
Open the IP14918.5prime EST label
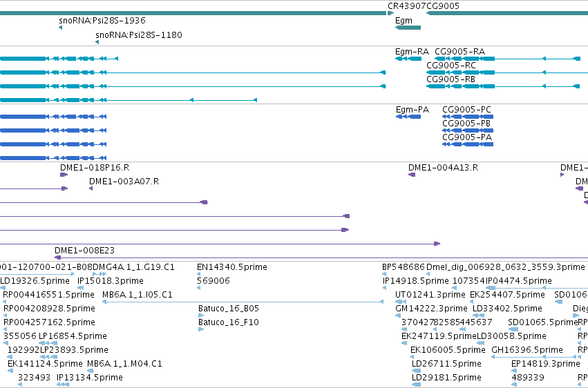click(415, 281)
